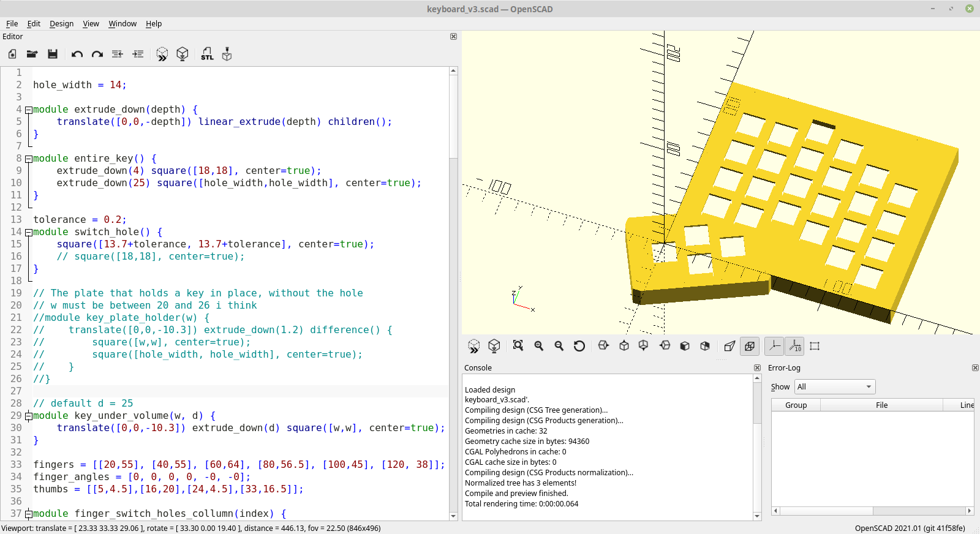
Task: Click the Group column header in Error-Log
Action: tap(796, 405)
